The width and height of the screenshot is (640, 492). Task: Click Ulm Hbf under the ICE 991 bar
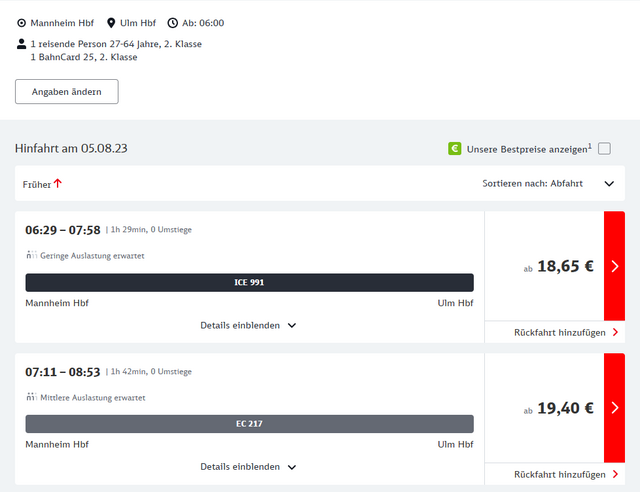(455, 303)
